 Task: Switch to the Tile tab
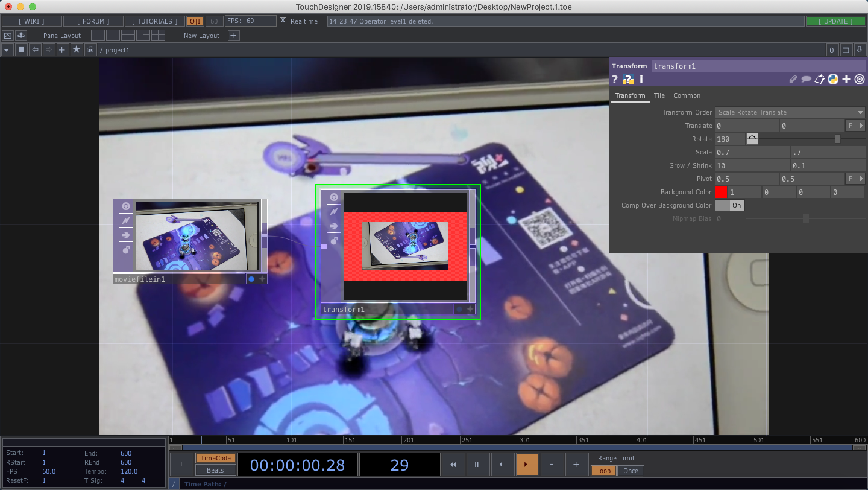[x=659, y=95]
